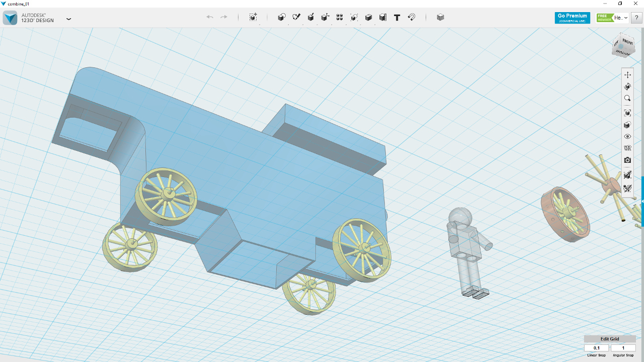Toggle the snap on/off icon in navigation bar
The image size is (644, 362).
[x=627, y=189]
